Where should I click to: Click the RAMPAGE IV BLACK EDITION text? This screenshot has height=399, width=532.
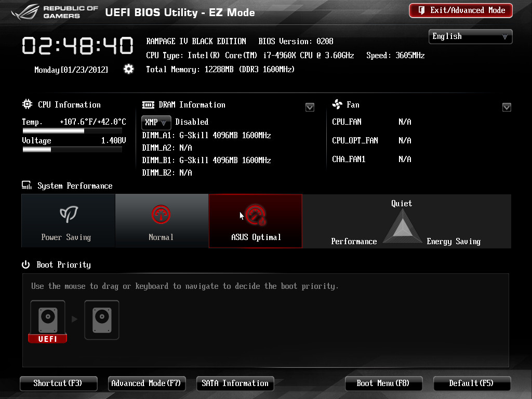coord(196,42)
